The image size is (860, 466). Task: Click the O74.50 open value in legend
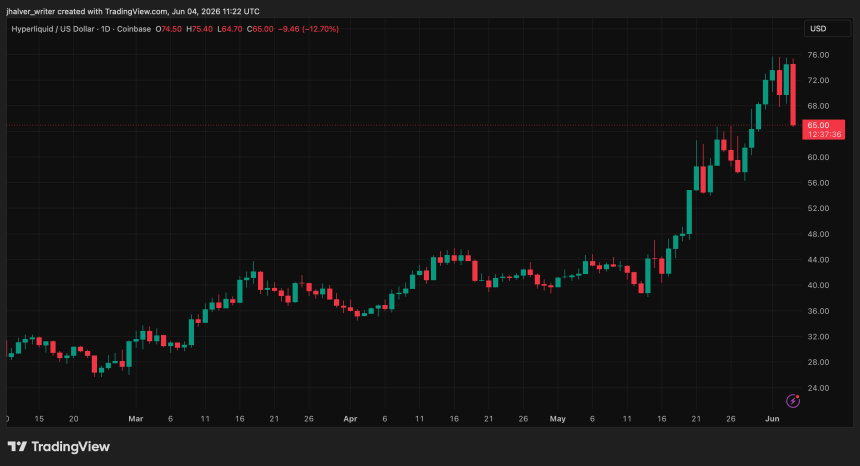(168, 29)
